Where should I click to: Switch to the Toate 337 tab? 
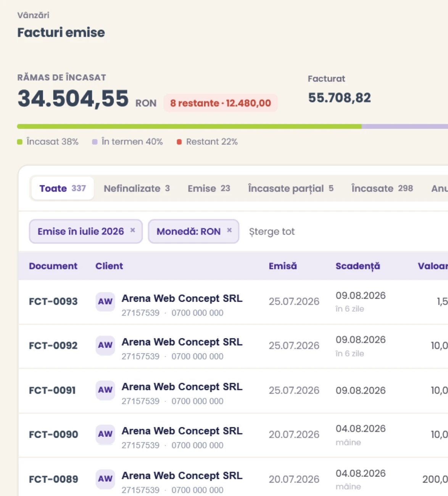coord(63,188)
